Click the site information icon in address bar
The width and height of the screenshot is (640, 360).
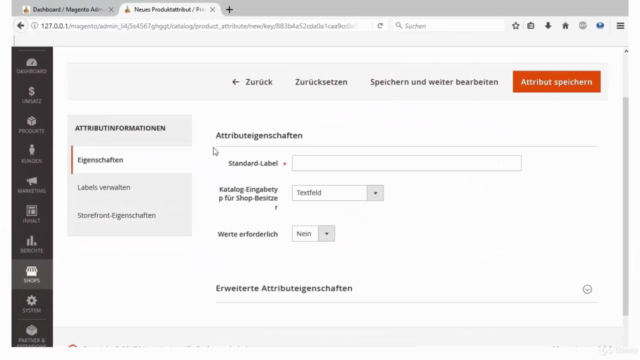35,26
